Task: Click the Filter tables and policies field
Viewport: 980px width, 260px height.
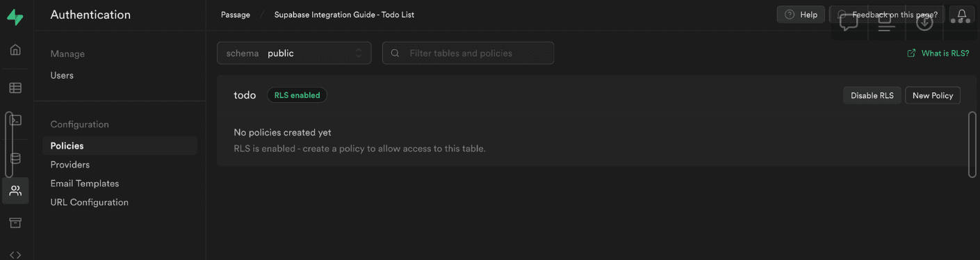Action: pos(468,53)
